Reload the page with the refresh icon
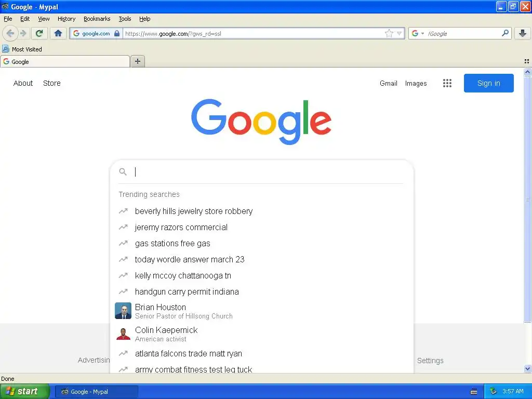The image size is (532, 399). coord(39,33)
